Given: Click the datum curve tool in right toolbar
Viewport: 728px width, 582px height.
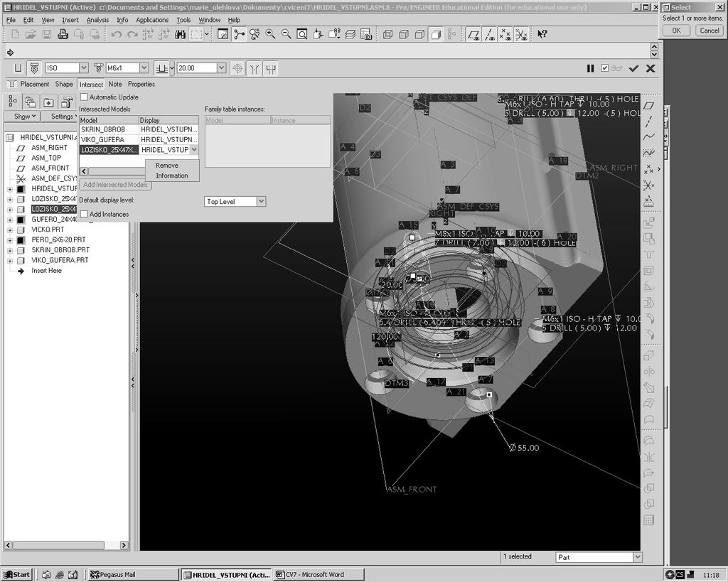Looking at the screenshot, I should pos(648,137).
